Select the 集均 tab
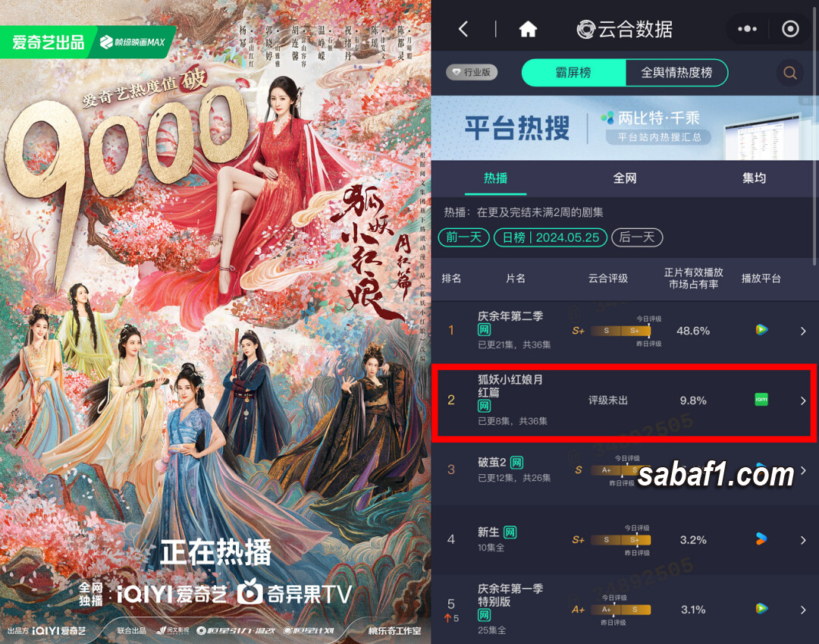The width and height of the screenshot is (819, 644). 755,178
